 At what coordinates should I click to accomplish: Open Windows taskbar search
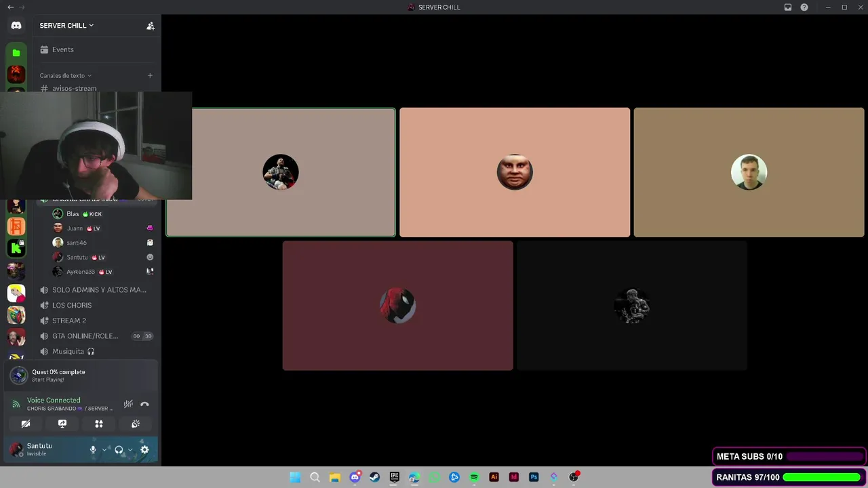point(315,477)
